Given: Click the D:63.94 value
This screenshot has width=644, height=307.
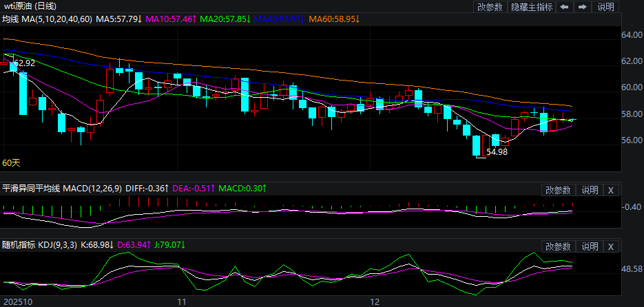Looking at the screenshot, I should [x=134, y=245].
